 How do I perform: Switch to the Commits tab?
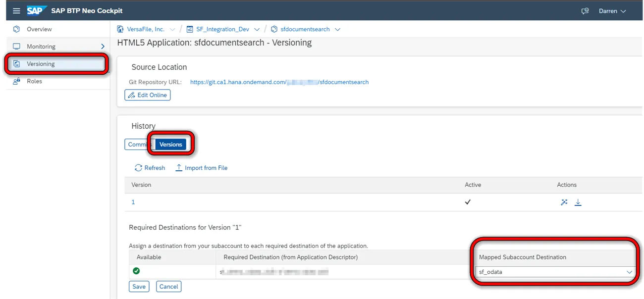pos(139,145)
